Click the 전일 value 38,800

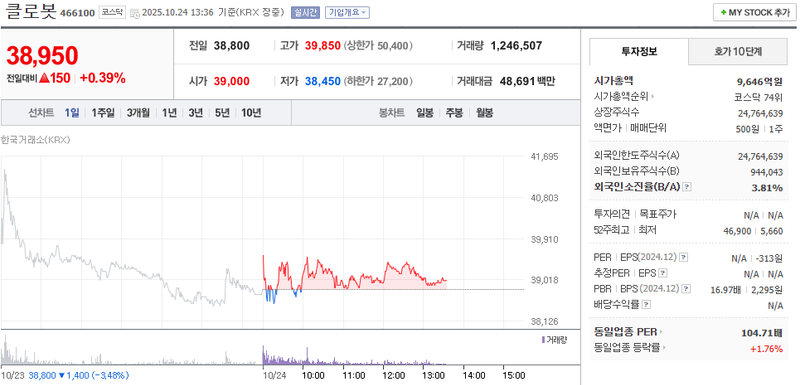(232, 46)
